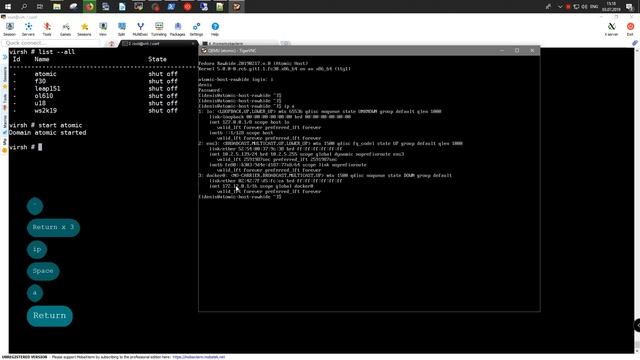Open the taskbar clock and date
This screenshot has width=640, height=360.
tap(611, 7)
